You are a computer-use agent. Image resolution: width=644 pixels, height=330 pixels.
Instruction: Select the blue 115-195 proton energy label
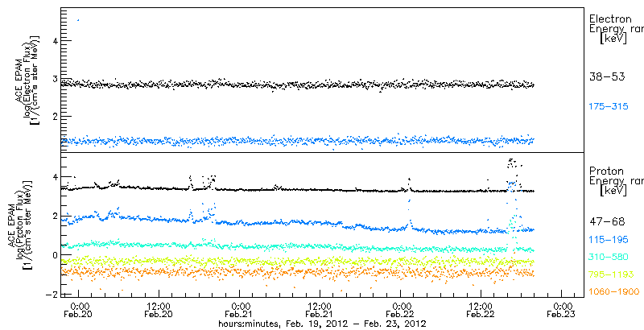click(x=609, y=239)
